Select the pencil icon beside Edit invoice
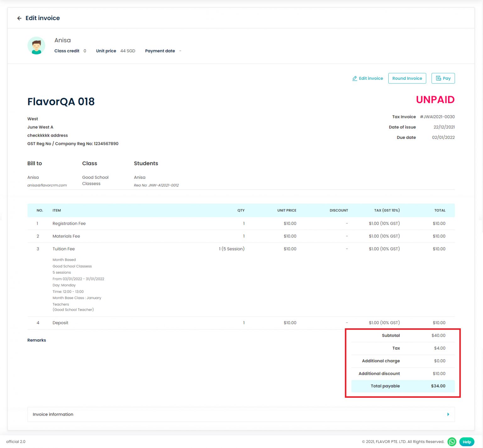The image size is (483, 448). click(x=355, y=78)
